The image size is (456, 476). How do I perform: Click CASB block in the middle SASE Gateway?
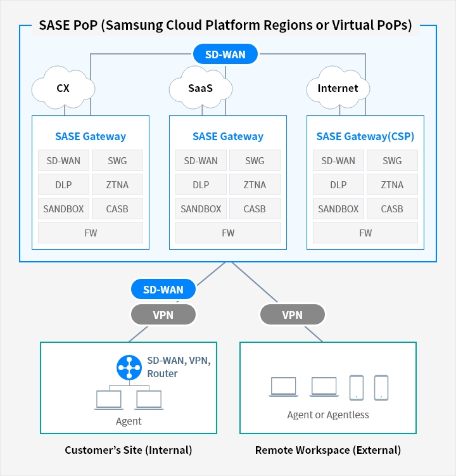click(255, 209)
